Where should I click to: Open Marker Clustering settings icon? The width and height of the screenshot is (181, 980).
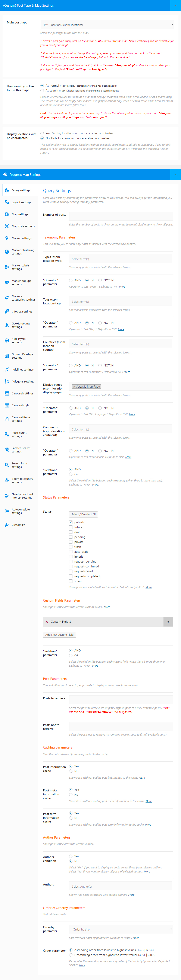coord(7,252)
